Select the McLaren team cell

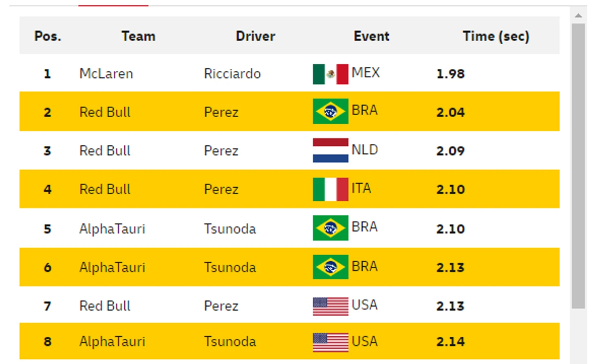pyautogui.click(x=106, y=74)
